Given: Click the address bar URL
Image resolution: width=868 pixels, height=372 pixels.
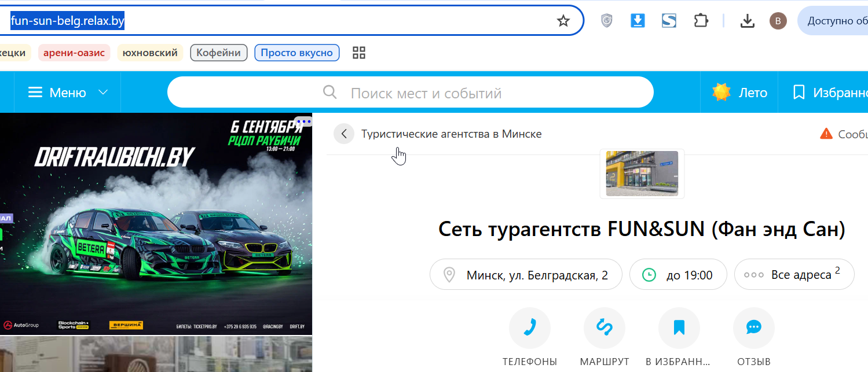Looking at the screenshot, I should pos(68,21).
